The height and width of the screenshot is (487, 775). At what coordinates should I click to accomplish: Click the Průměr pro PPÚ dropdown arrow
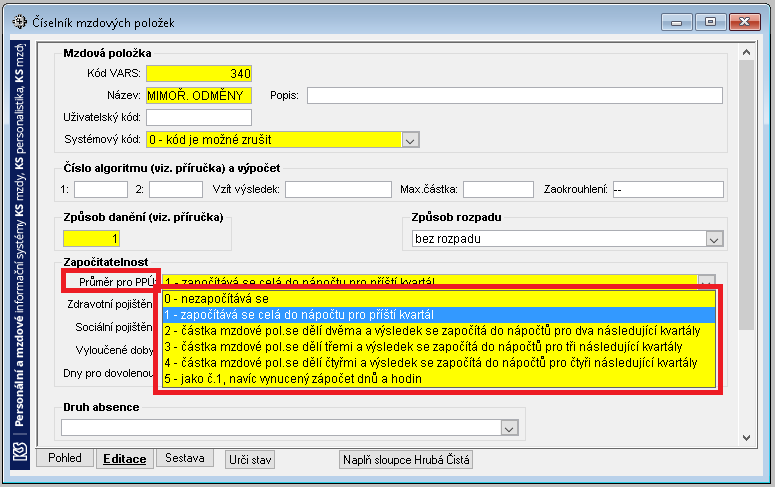706,281
